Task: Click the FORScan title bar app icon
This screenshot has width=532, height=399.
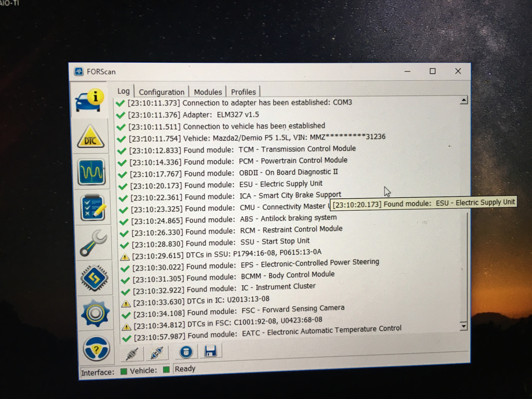Action: 79,72
